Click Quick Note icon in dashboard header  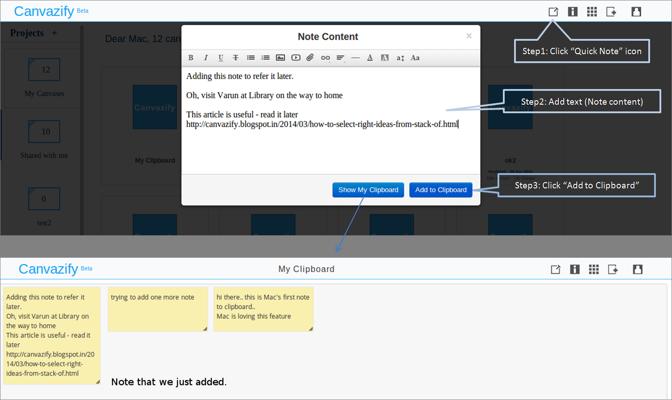[553, 12]
